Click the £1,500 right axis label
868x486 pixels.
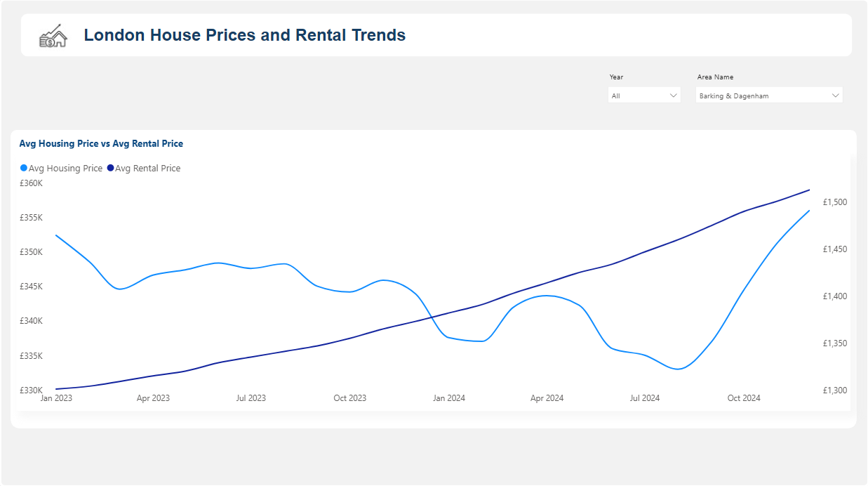[x=835, y=202]
